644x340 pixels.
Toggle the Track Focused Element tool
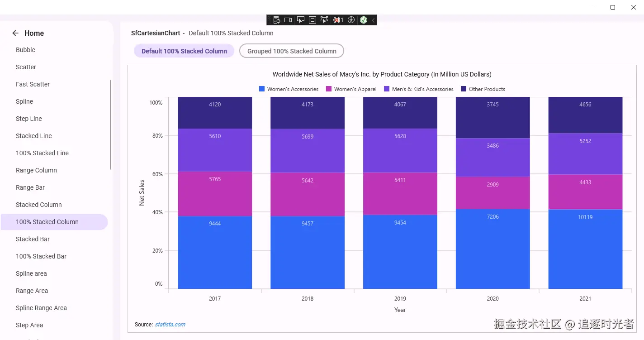pyautogui.click(x=324, y=20)
